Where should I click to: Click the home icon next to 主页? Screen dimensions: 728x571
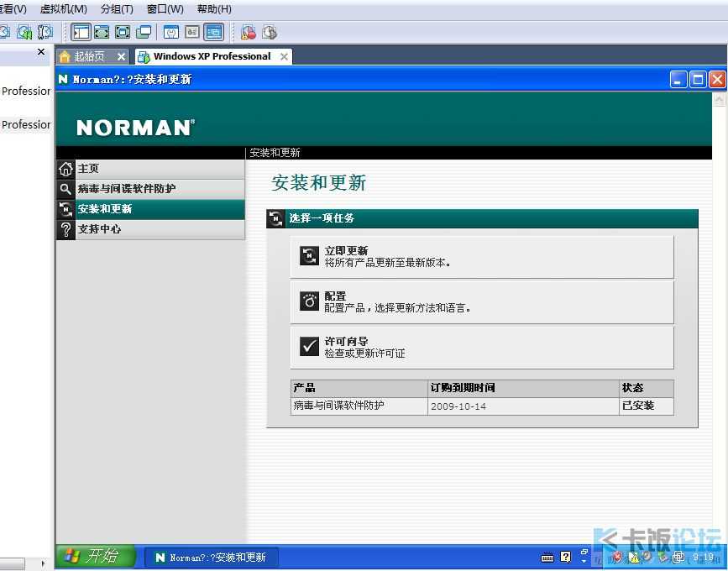coord(66,169)
